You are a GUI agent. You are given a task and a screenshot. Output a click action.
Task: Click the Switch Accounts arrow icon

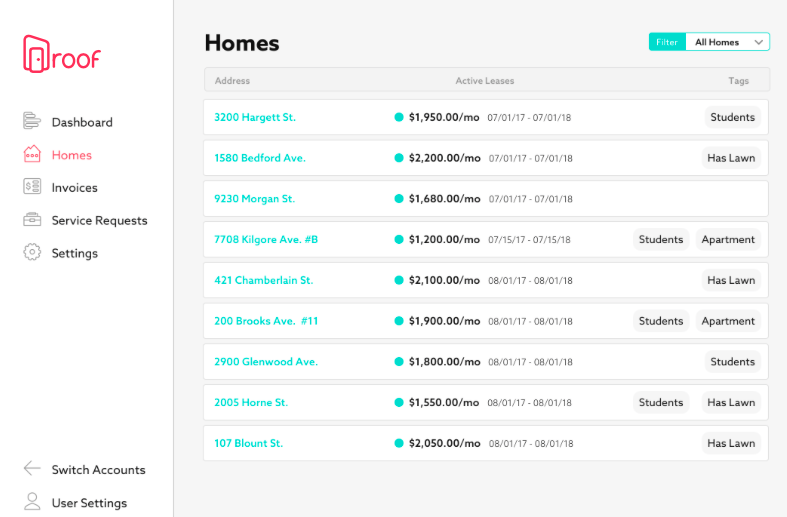pyautogui.click(x=32, y=469)
